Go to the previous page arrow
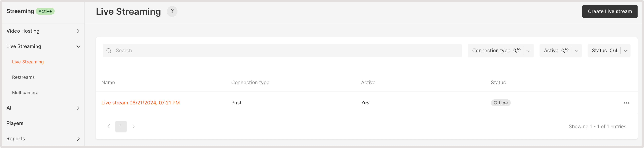Screen dimensions: 644x148 108,126
